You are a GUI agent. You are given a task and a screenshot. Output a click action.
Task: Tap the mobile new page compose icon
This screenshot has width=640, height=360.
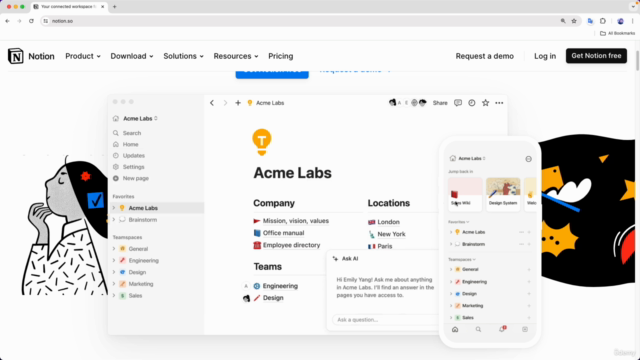coord(525,329)
